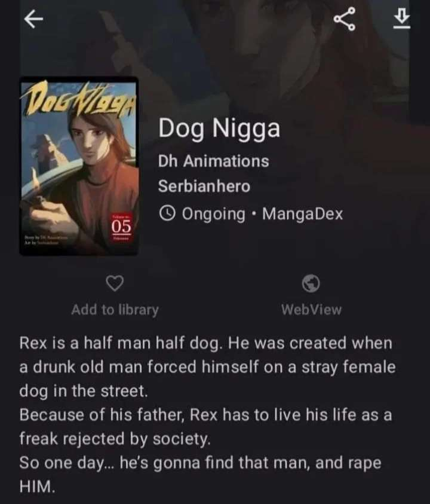Expand synopsis starting 'Rex is a half man'

tap(207, 366)
